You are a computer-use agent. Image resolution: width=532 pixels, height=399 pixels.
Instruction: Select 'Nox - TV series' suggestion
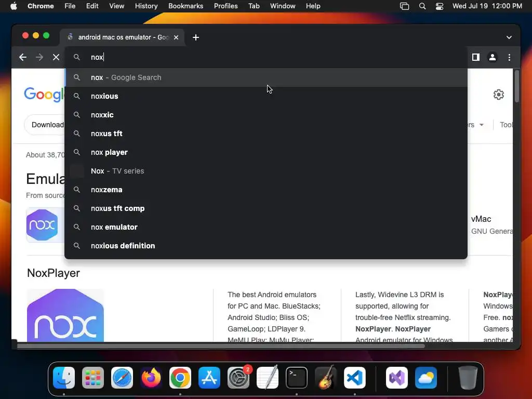click(266, 170)
